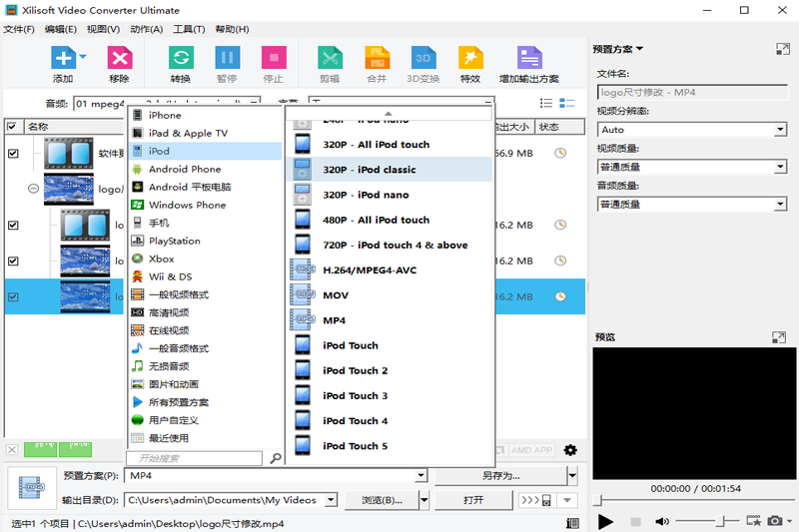Viewport: 799px width, 532px height.
Task: Click the 打开 button
Action: 473,500
